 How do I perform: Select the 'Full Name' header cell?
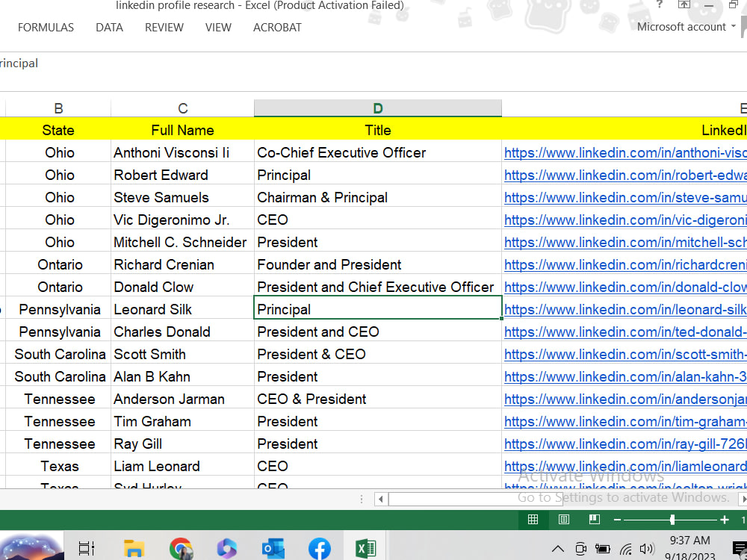pos(182,130)
